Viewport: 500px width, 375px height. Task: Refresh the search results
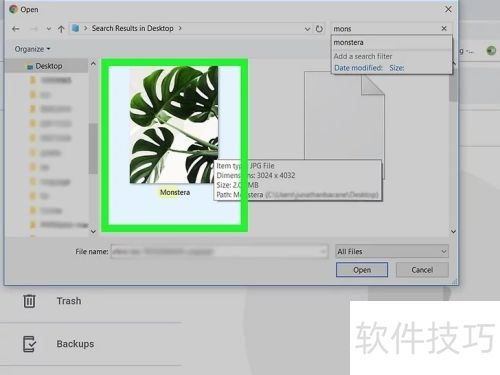(319, 29)
